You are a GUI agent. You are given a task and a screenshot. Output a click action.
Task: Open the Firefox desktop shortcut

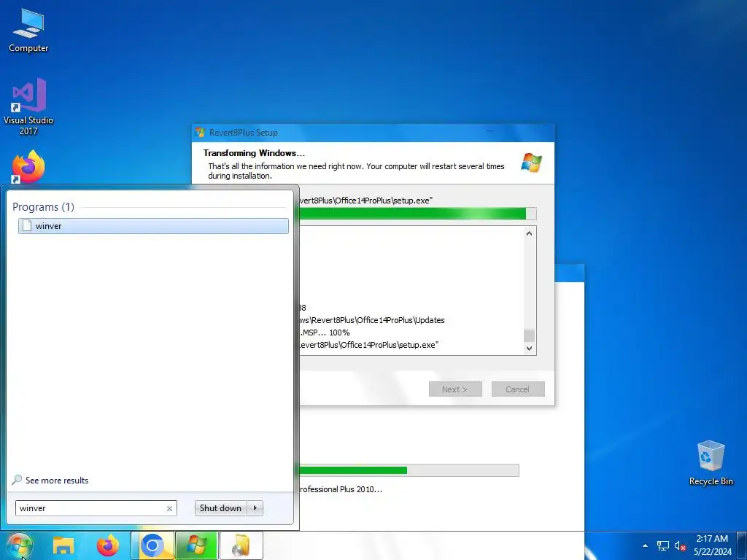28,167
